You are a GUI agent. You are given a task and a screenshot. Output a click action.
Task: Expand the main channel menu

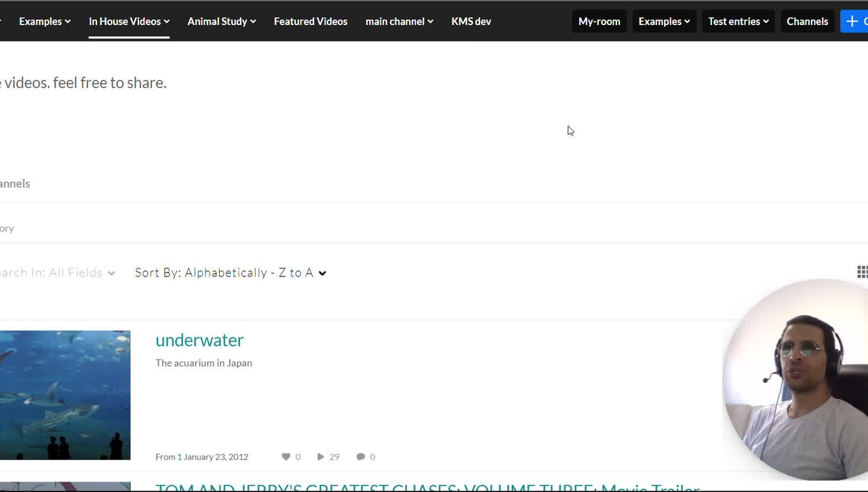coord(399,21)
